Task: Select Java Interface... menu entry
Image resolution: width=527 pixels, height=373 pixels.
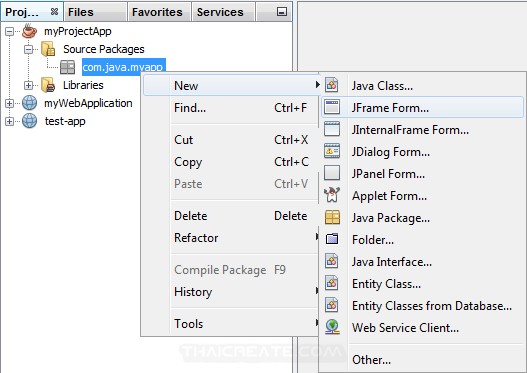Action: coord(422,262)
